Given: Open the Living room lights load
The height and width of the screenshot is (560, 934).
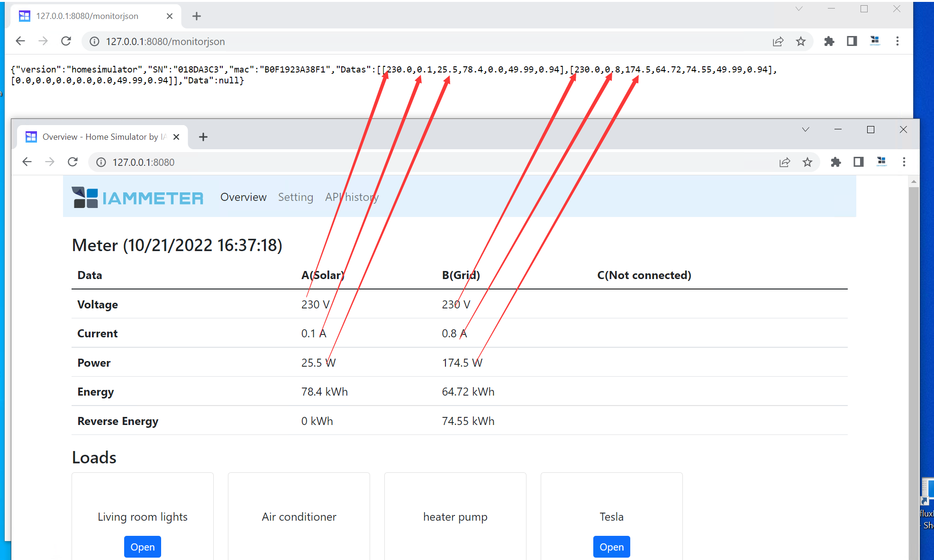Looking at the screenshot, I should [x=142, y=547].
